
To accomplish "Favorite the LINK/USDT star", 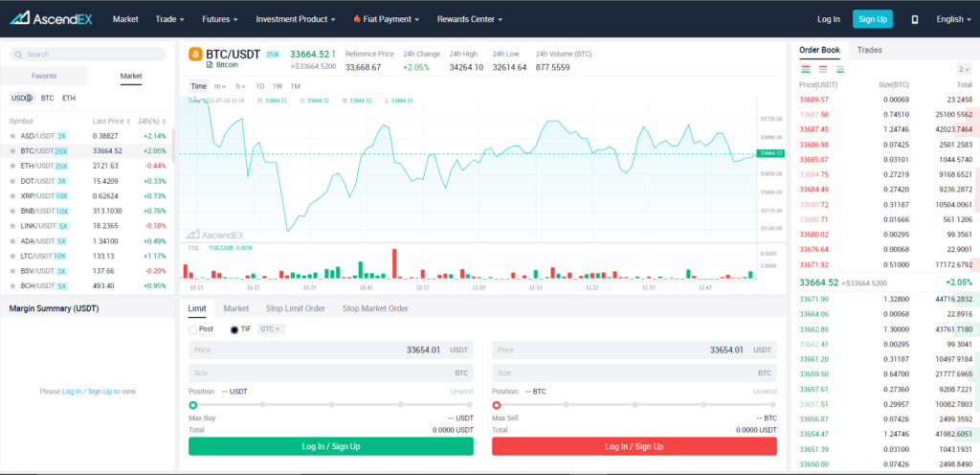I will tap(12, 226).
